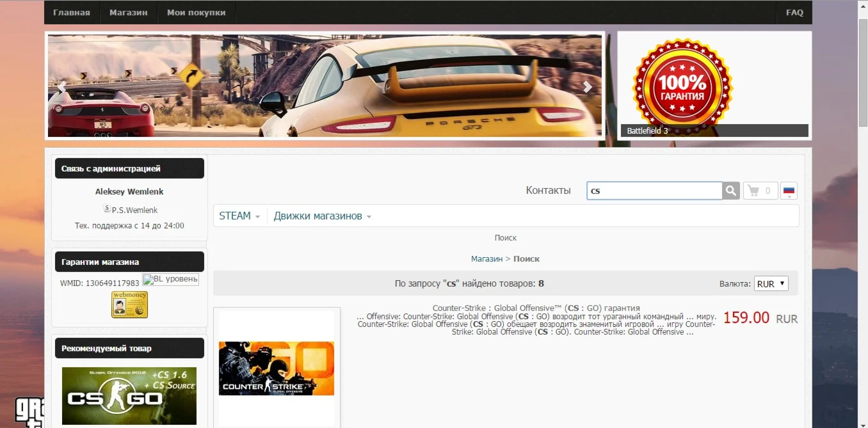The height and width of the screenshot is (428, 868).
Task: Open the CS GO recommended product banner
Action: pos(129,396)
